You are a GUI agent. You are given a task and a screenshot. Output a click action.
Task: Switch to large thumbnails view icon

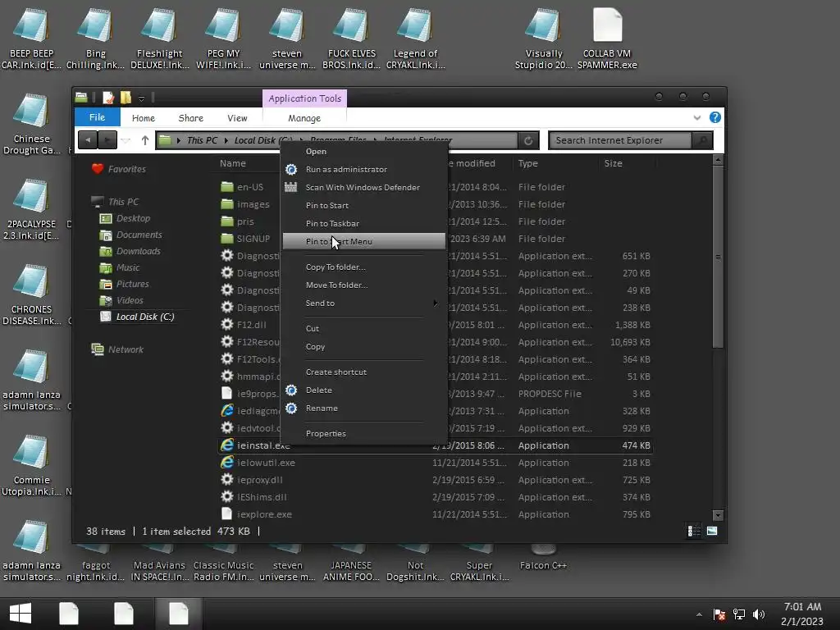coord(712,531)
